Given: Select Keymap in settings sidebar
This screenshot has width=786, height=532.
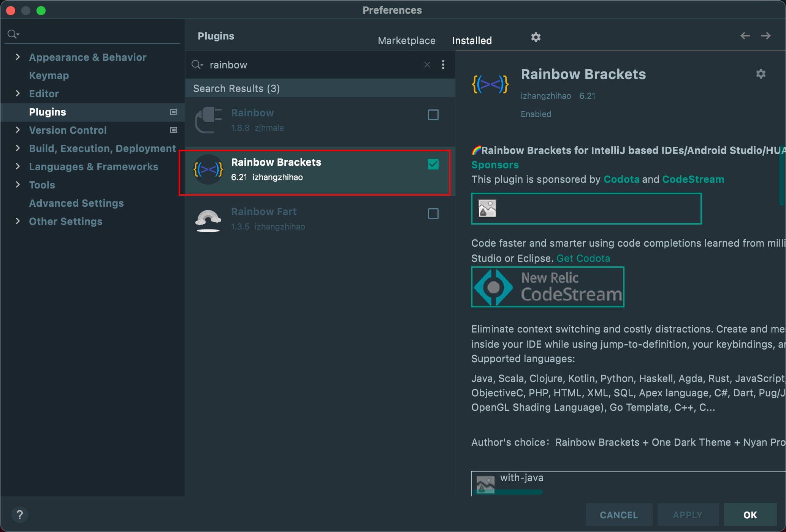Looking at the screenshot, I should [x=49, y=75].
